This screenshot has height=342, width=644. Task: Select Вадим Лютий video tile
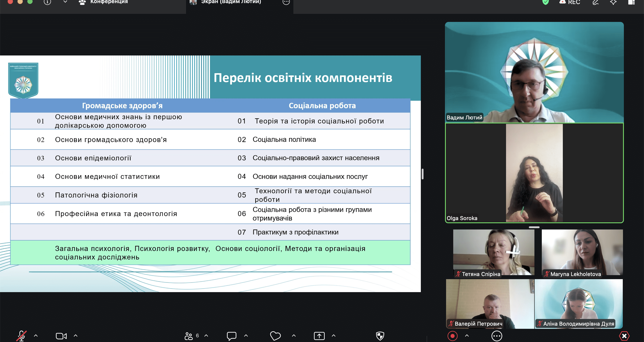534,72
